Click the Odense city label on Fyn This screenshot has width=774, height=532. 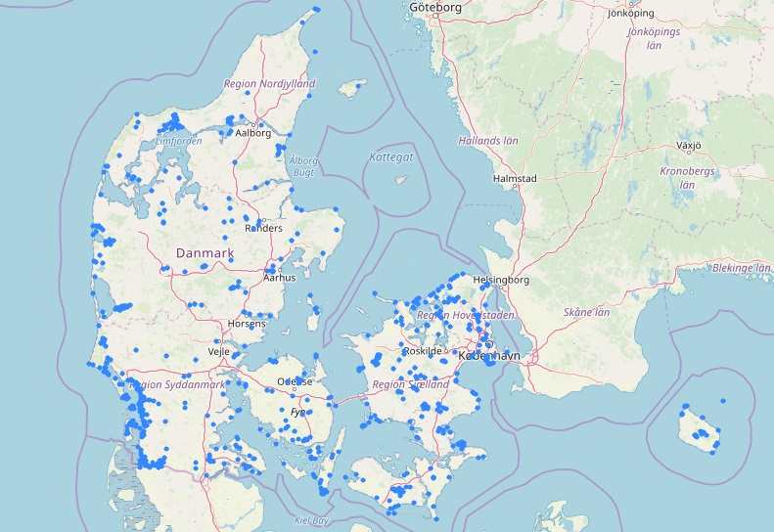[295, 381]
